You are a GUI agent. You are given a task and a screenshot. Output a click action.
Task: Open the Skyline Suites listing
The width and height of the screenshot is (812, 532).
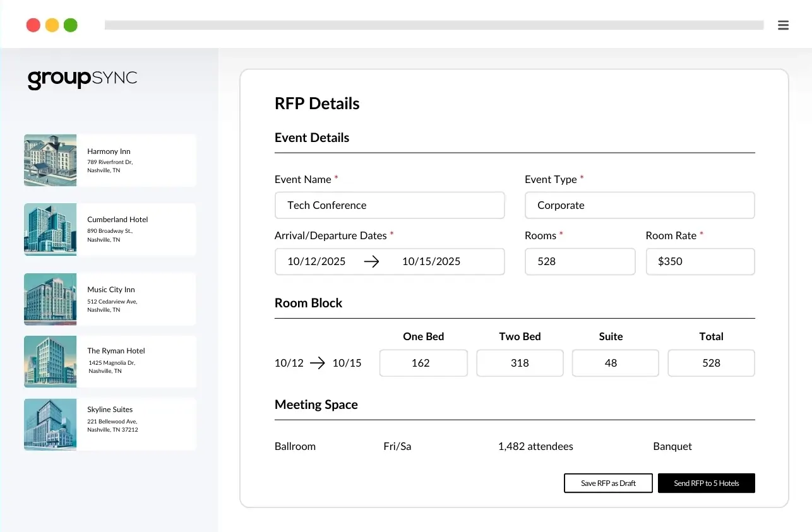[110, 424]
